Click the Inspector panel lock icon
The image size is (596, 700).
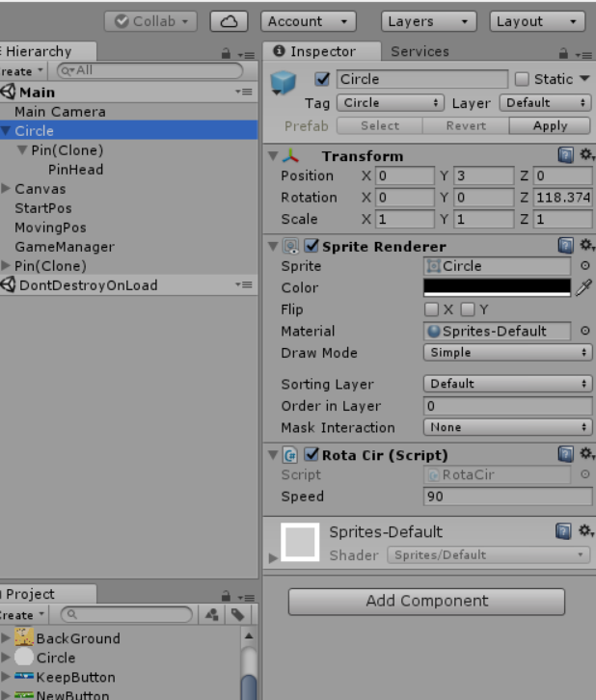563,54
